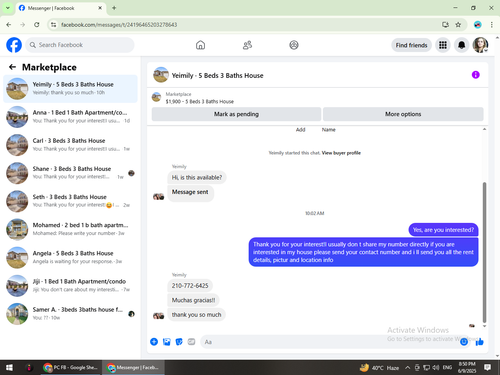The height and width of the screenshot is (375, 500).
Task: Open the 40°C Haze weather widget
Action: (379, 367)
